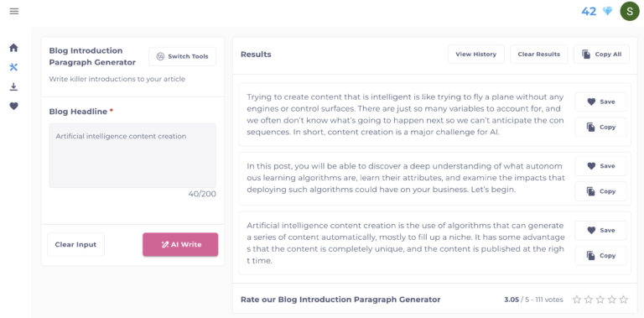Open View History
This screenshot has width=644, height=318.
(x=476, y=55)
